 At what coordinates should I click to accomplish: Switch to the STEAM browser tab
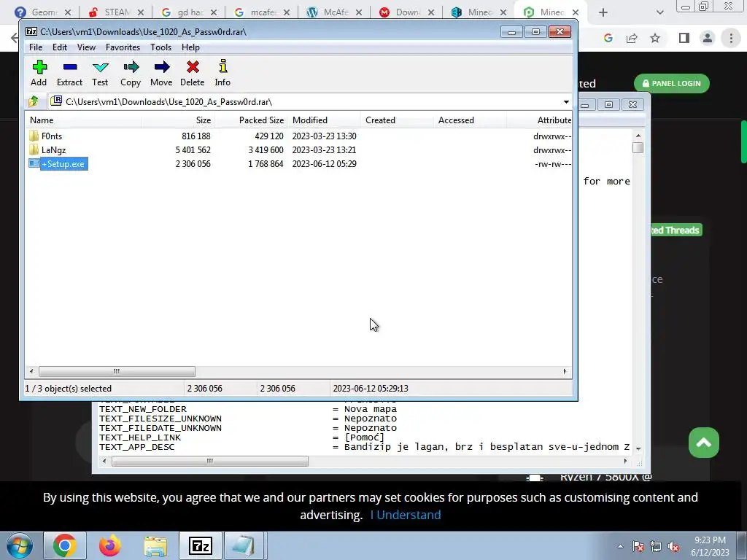click(117, 12)
